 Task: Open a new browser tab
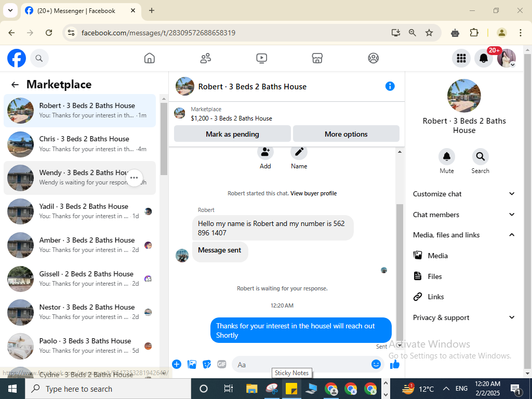(x=152, y=10)
